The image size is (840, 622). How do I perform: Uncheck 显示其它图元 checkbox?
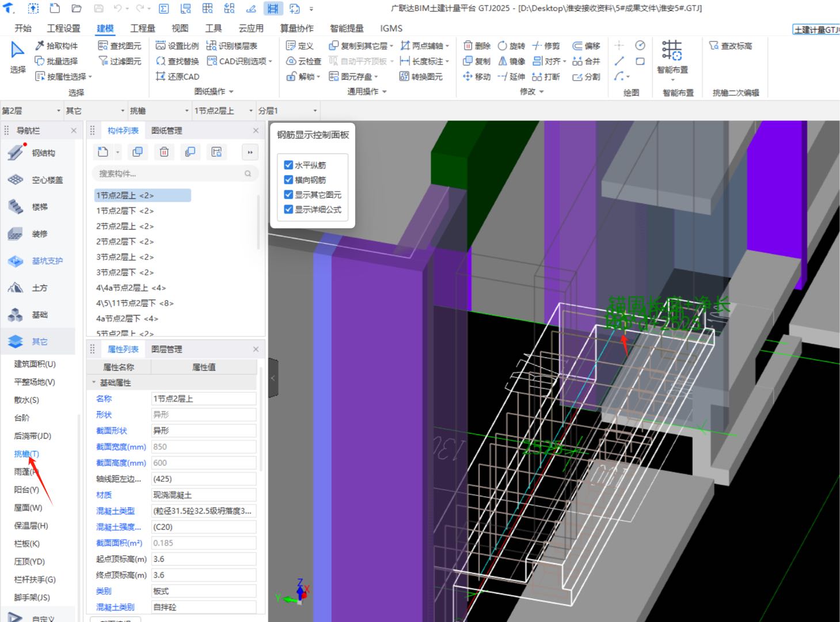(288, 195)
